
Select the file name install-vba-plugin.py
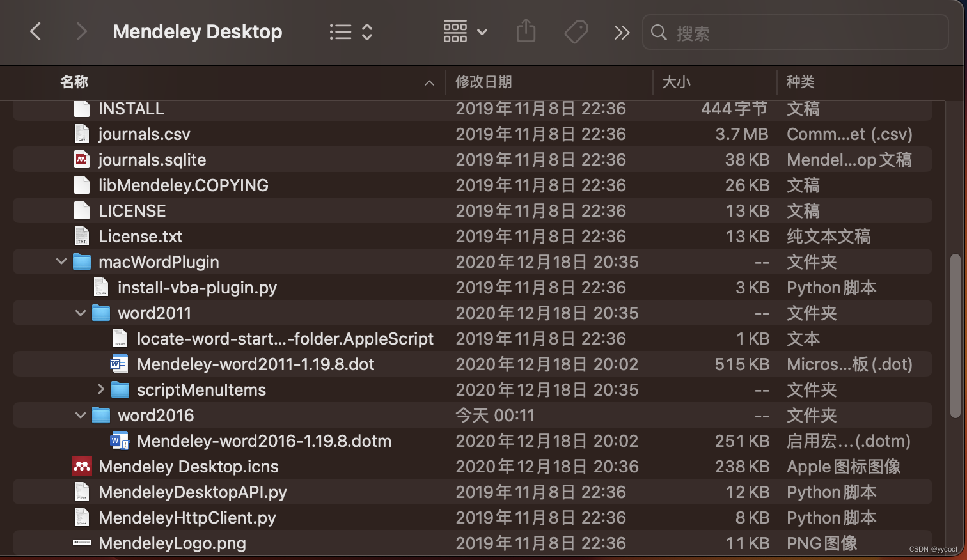coord(198,288)
